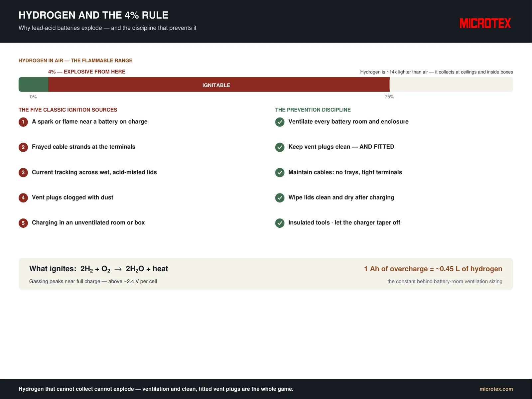Click the check icon for Wipe lids clean

coord(280,198)
